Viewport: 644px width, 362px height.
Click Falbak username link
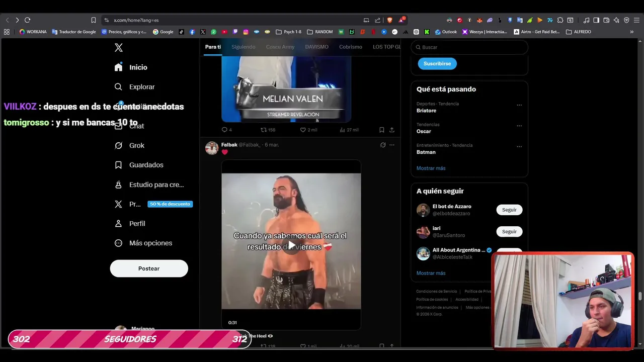click(250, 145)
